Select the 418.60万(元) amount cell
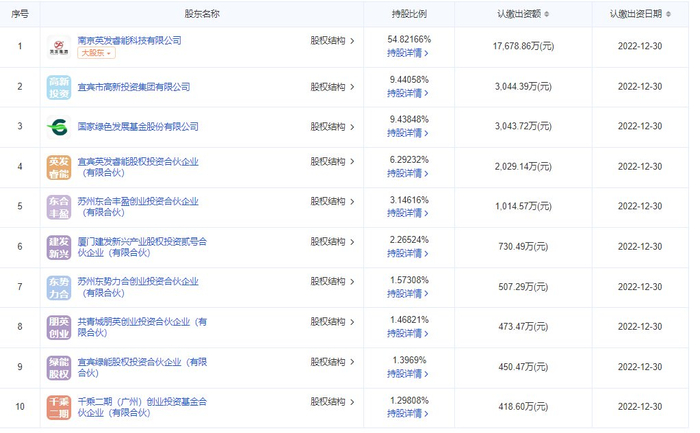The height and width of the screenshot is (433, 700). [x=523, y=407]
